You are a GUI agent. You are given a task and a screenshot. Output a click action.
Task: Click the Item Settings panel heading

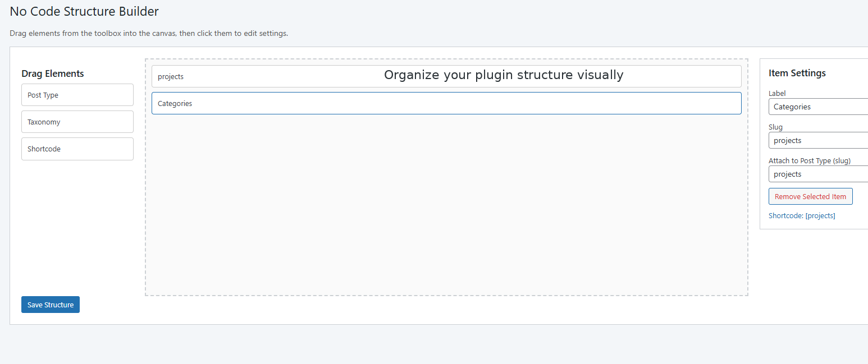pyautogui.click(x=797, y=73)
